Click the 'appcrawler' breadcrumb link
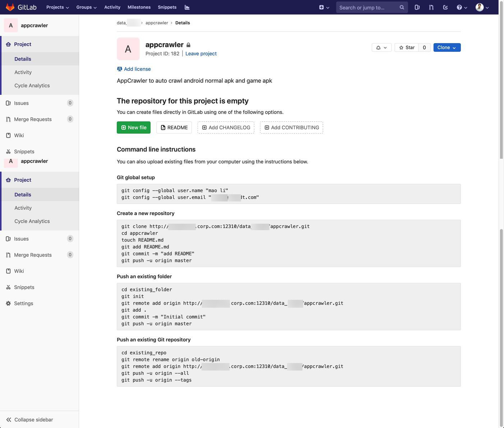 pyautogui.click(x=157, y=23)
